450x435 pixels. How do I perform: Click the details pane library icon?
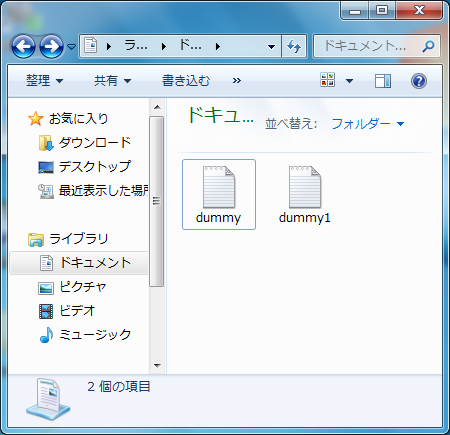pyautogui.click(x=48, y=399)
